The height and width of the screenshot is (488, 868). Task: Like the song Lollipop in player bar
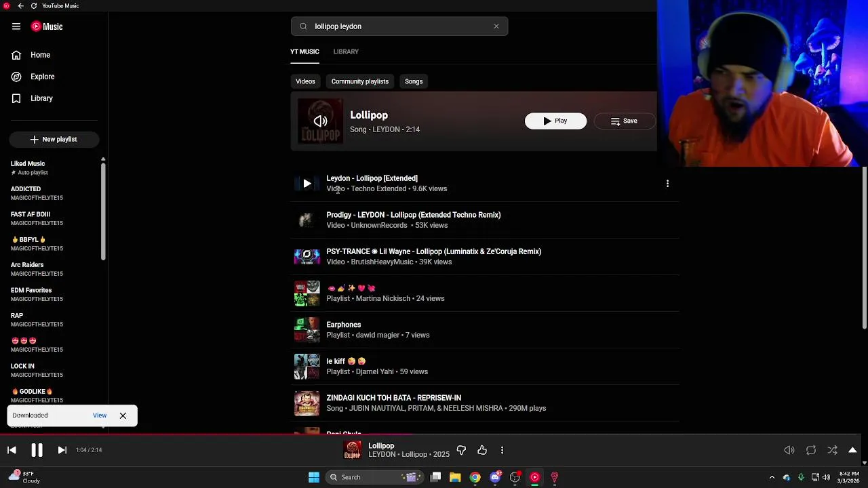coord(482,450)
